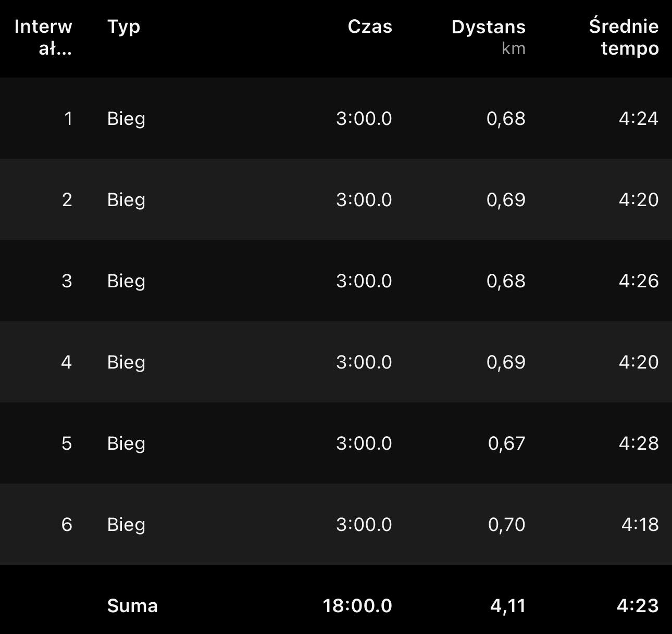This screenshot has width=672, height=634.
Task: Click the Interwał column header
Action: (43, 37)
